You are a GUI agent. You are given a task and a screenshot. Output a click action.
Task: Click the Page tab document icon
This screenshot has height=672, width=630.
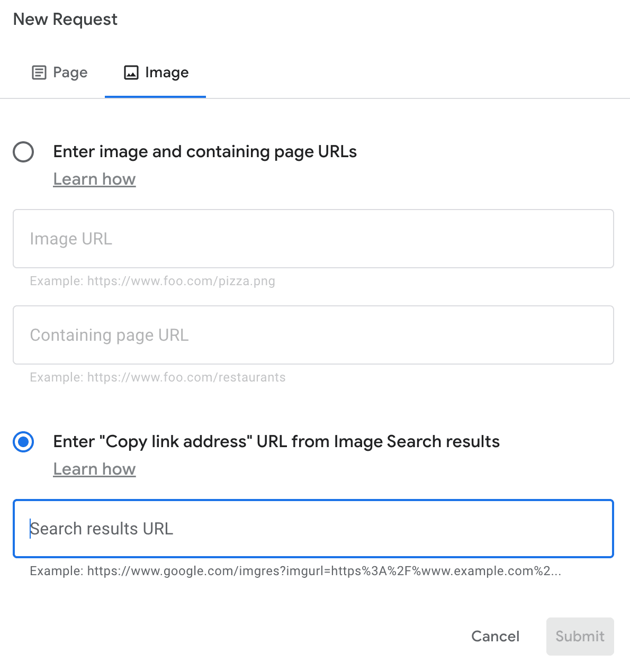pos(39,72)
